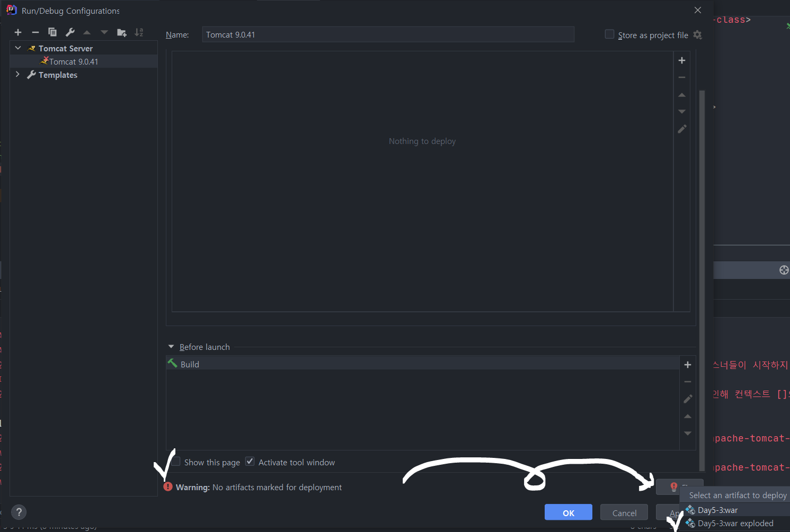
Task: Click warning text No artifacts marked for deployment
Action: [277, 487]
